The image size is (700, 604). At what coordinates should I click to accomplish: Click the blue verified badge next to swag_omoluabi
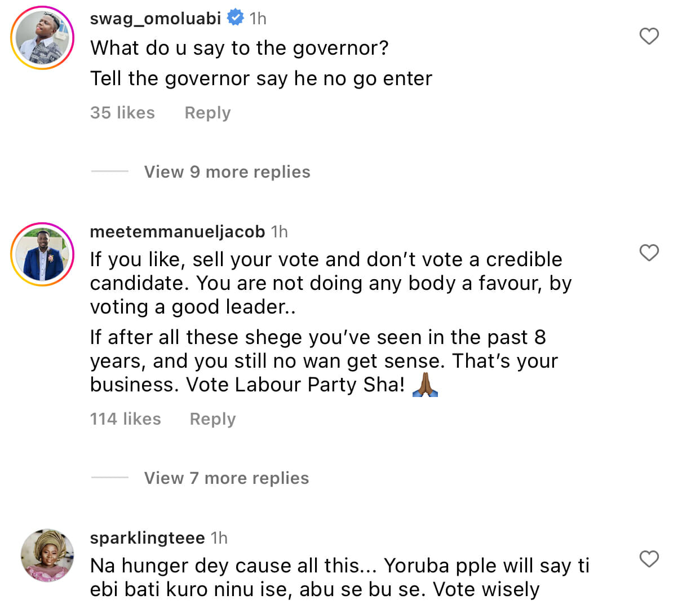pos(235,18)
